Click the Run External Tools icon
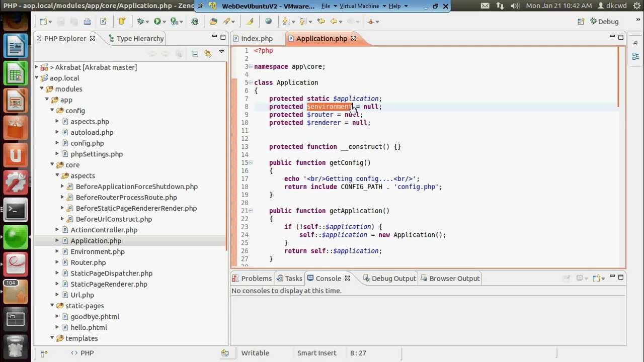Screen dimensions: 644x362 (x=174, y=22)
